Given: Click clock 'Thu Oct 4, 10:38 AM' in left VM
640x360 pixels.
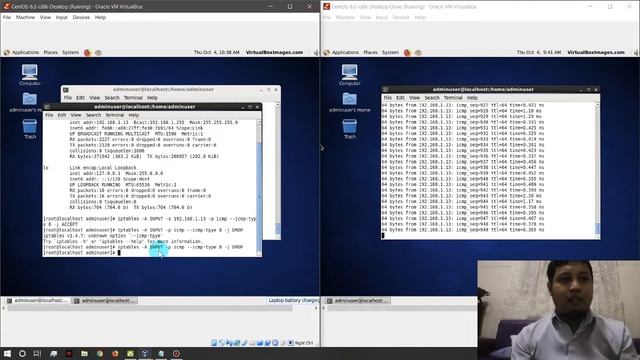Looking at the screenshot, I should click(216, 52).
